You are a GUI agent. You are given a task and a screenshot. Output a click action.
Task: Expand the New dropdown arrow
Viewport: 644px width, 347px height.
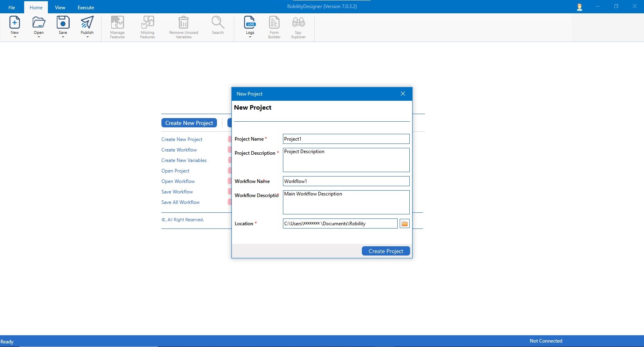coord(15,37)
